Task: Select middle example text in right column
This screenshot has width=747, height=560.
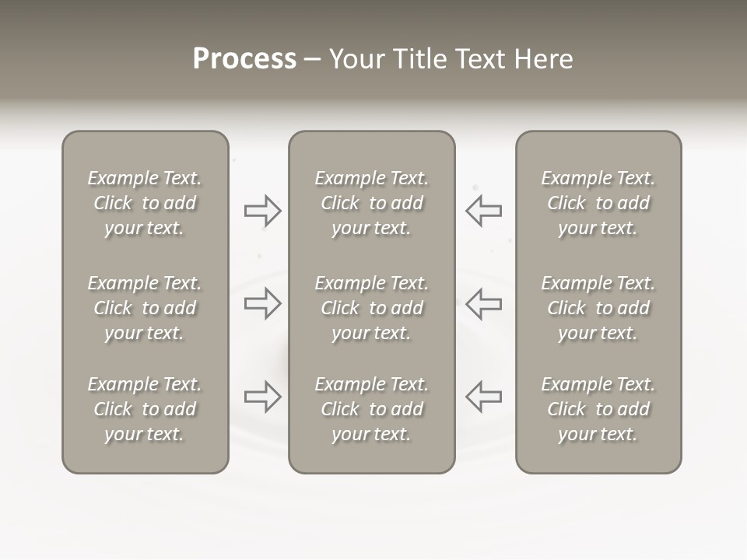Action: pos(598,308)
